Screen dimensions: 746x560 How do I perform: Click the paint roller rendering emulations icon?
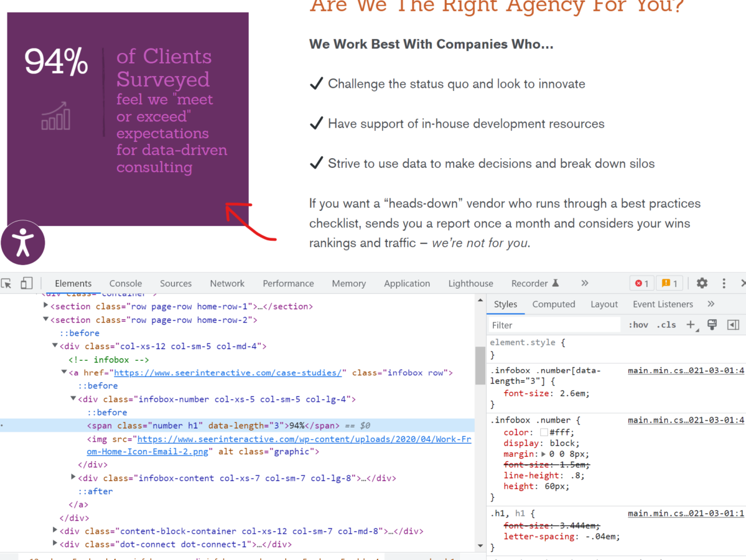[712, 324]
